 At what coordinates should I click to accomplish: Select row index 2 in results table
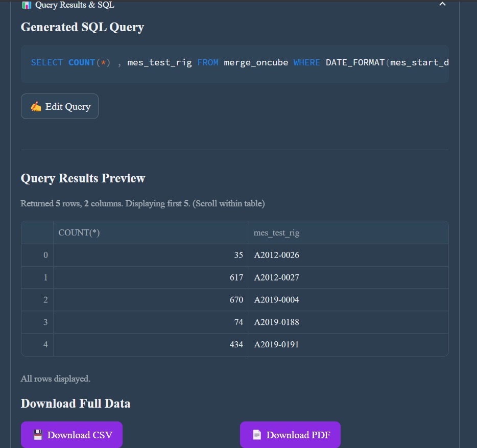45,300
